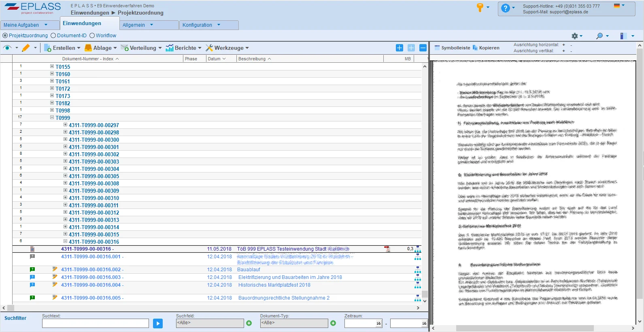Click the blue minus collapse-all icon
The image size is (644, 332).
tap(423, 48)
